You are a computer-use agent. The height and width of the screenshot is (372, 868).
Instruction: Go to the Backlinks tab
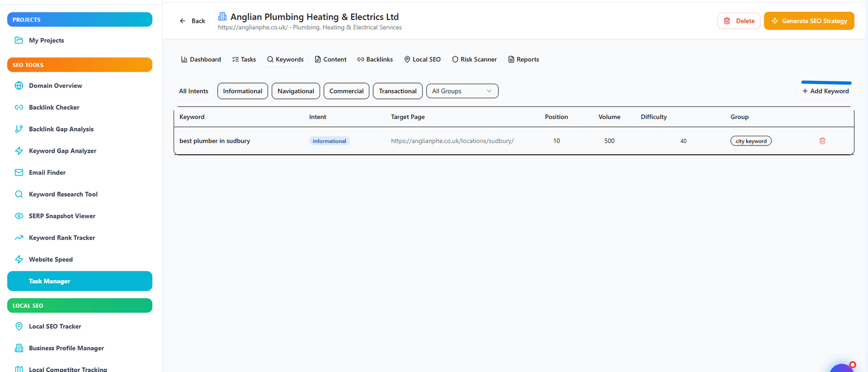375,59
